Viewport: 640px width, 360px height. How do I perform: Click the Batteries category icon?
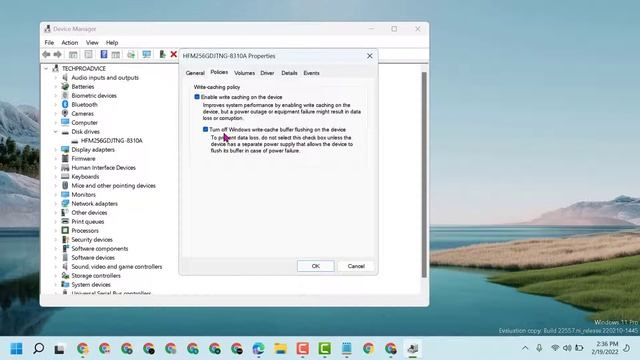coord(65,87)
